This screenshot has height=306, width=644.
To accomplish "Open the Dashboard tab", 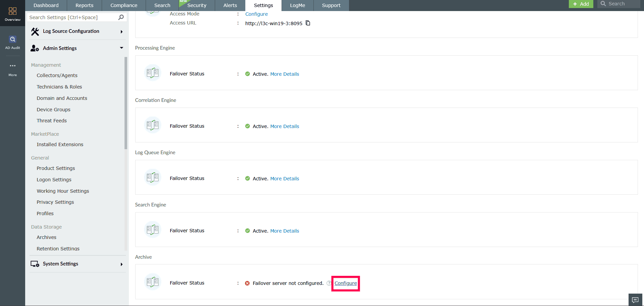I will click(x=46, y=5).
